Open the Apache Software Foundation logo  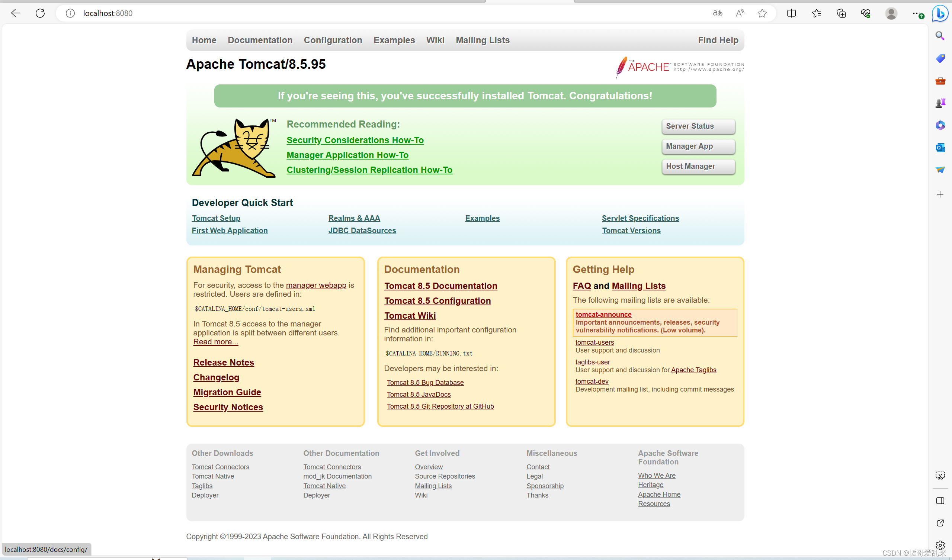680,67
